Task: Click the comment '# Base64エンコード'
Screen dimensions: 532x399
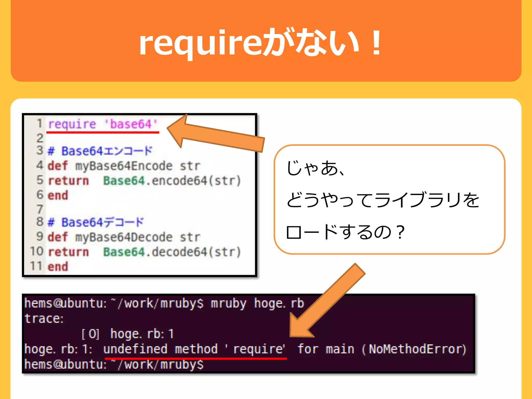Action: (x=100, y=151)
